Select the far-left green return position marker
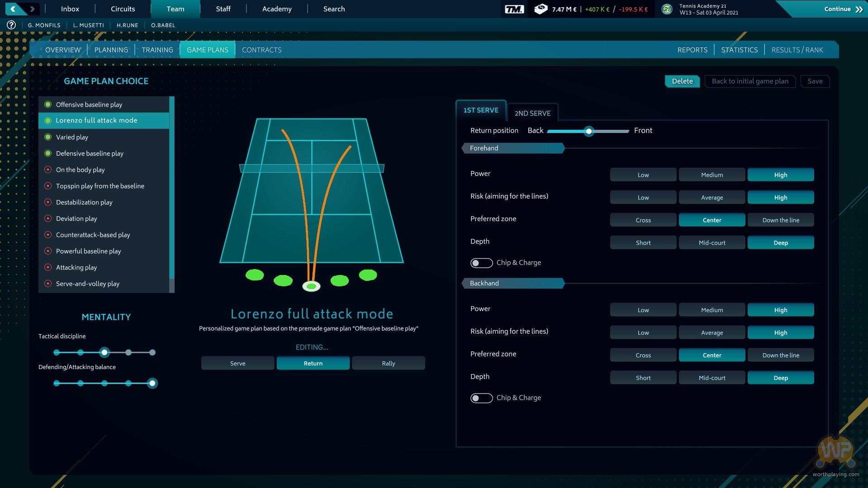 (x=255, y=275)
